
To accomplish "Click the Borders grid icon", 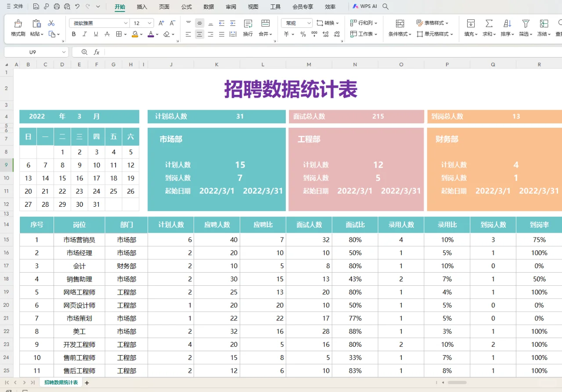I will coord(119,34).
